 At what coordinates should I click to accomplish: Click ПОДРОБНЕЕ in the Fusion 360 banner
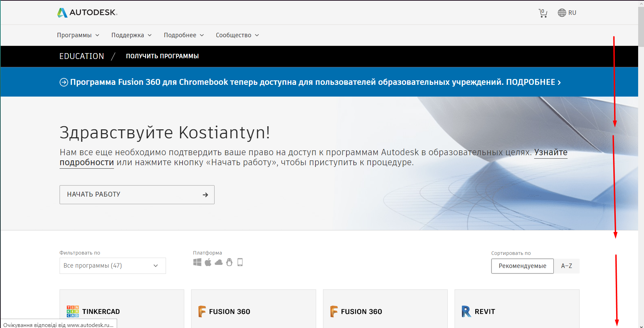pyautogui.click(x=533, y=82)
